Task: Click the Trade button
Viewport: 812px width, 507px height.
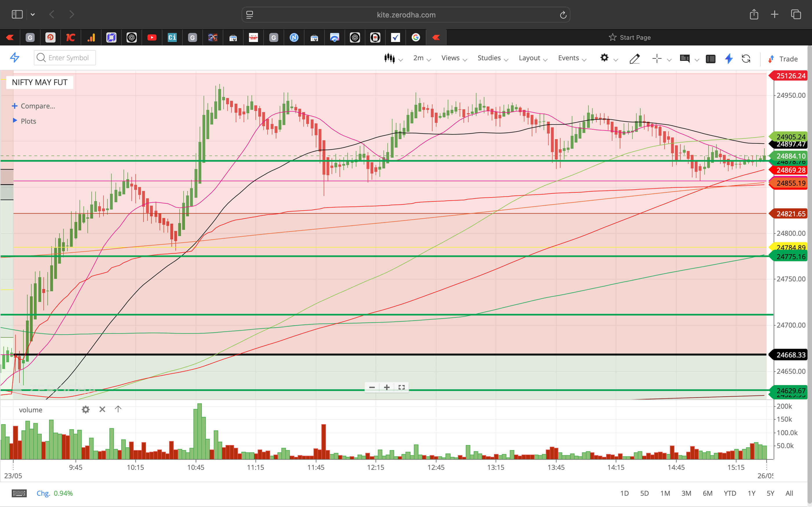Action: tap(783, 59)
